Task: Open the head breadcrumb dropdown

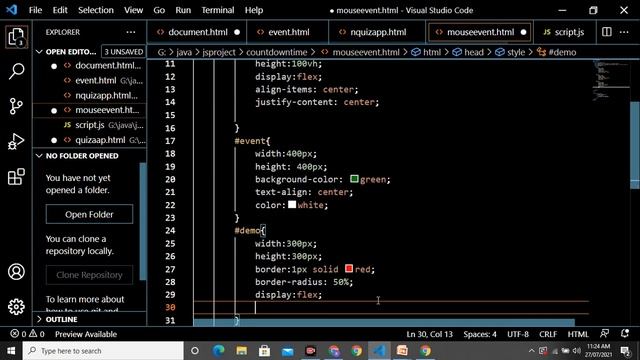Action: click(x=468, y=52)
